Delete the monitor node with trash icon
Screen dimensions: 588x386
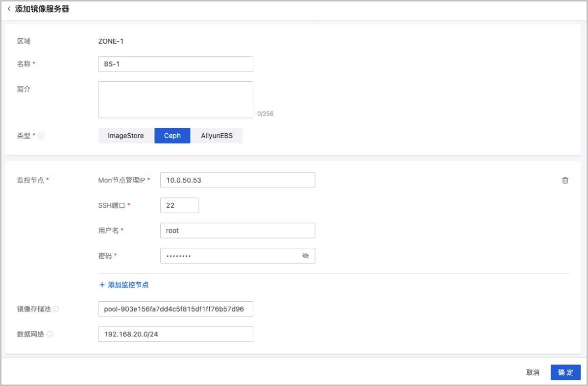(x=565, y=180)
